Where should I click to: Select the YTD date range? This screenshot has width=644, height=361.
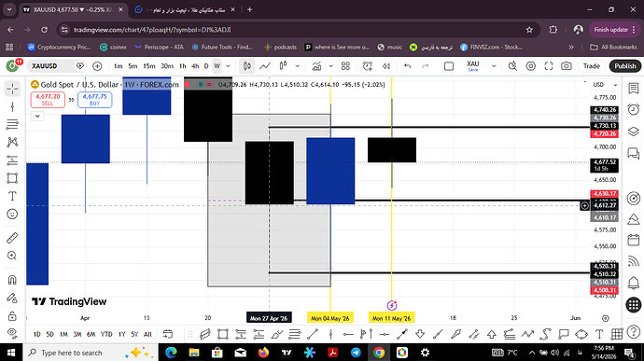(x=106, y=334)
